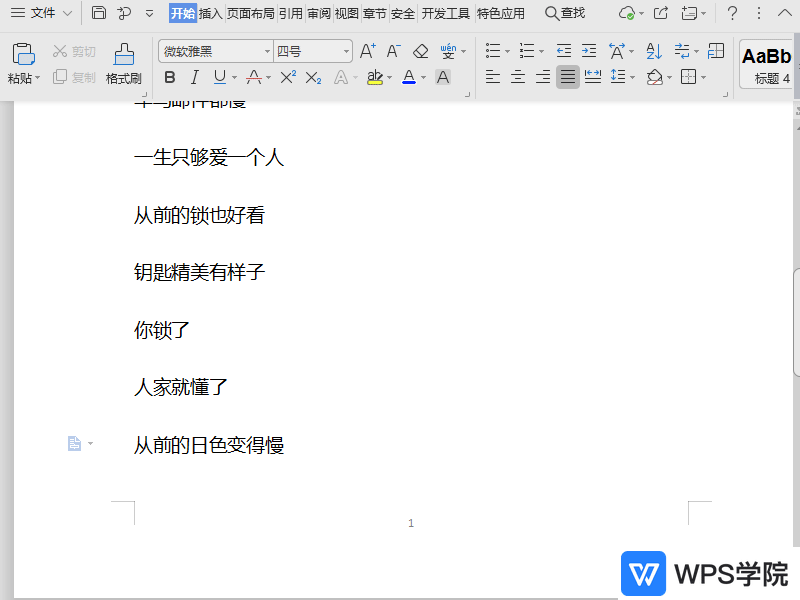Viewport: 800px width, 600px height.
Task: Toggle justify alignment button
Action: click(x=567, y=77)
